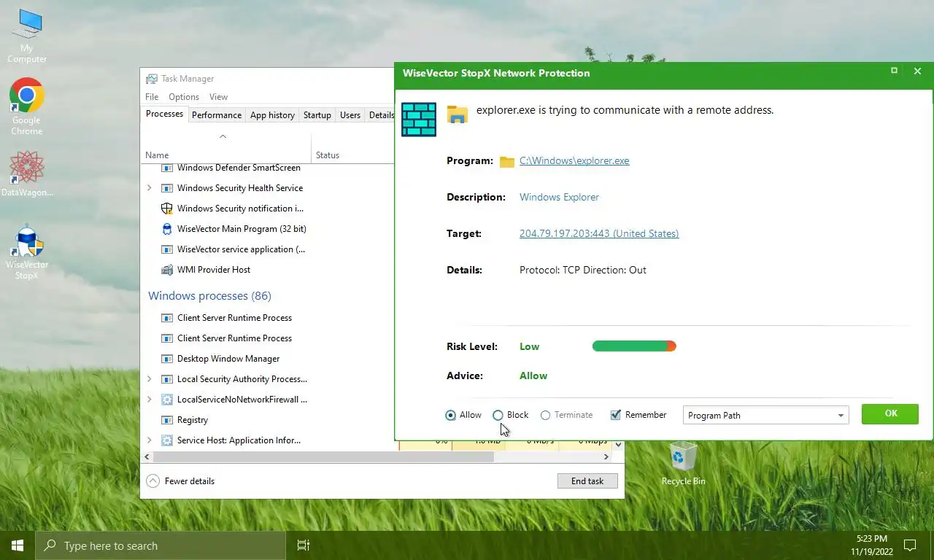Open the View menu in Task Manager
934x560 pixels.
[218, 97]
